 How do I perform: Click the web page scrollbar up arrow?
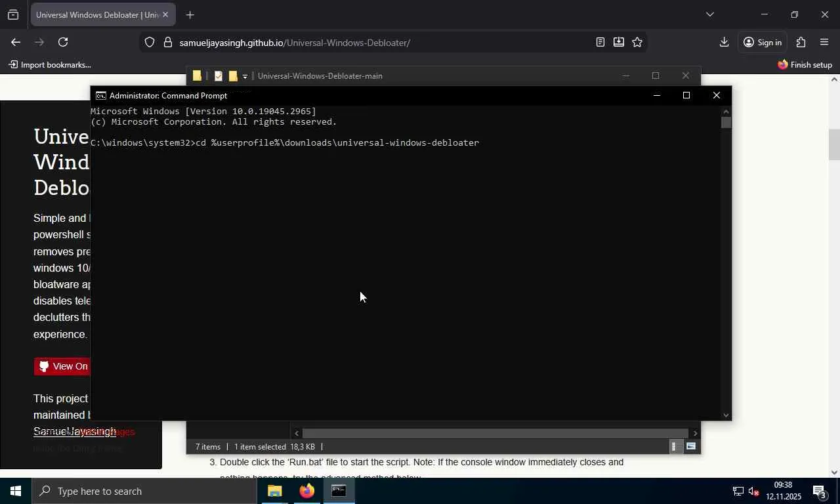(834, 79)
